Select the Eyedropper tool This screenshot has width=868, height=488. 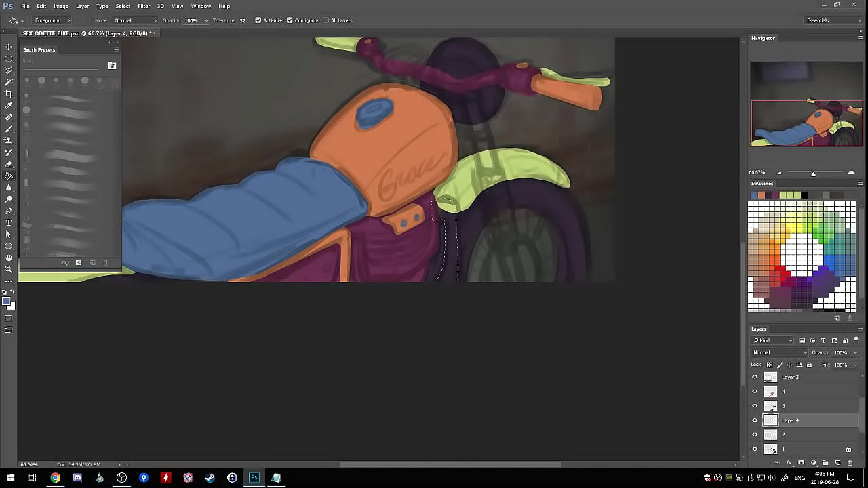pyautogui.click(x=9, y=106)
